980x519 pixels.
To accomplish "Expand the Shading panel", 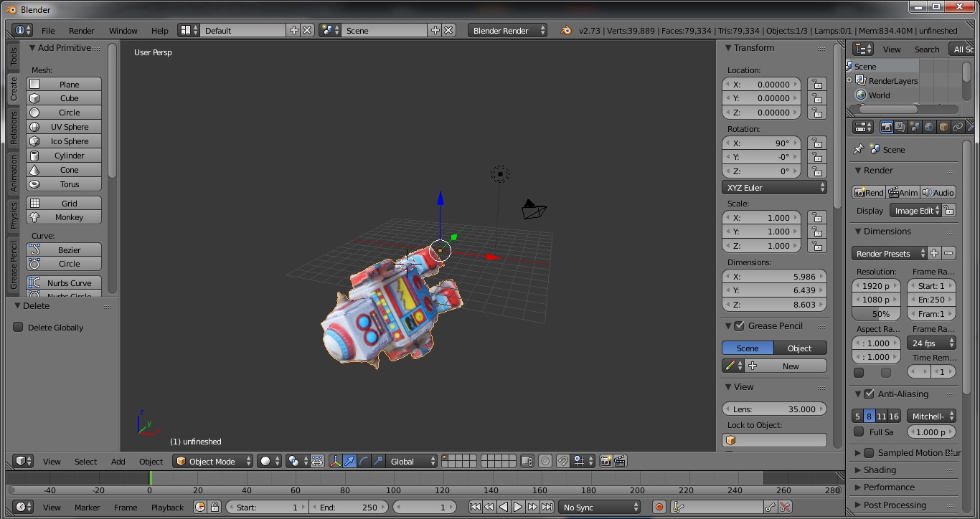I will [880, 470].
